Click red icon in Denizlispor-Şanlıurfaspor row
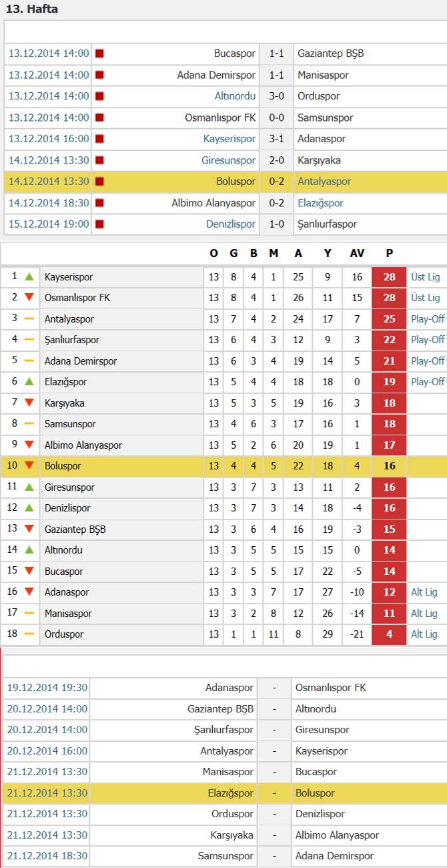 click(x=99, y=224)
